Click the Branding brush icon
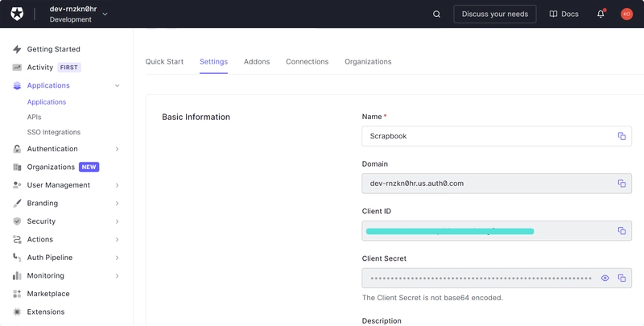The height and width of the screenshot is (326, 644). (17, 203)
